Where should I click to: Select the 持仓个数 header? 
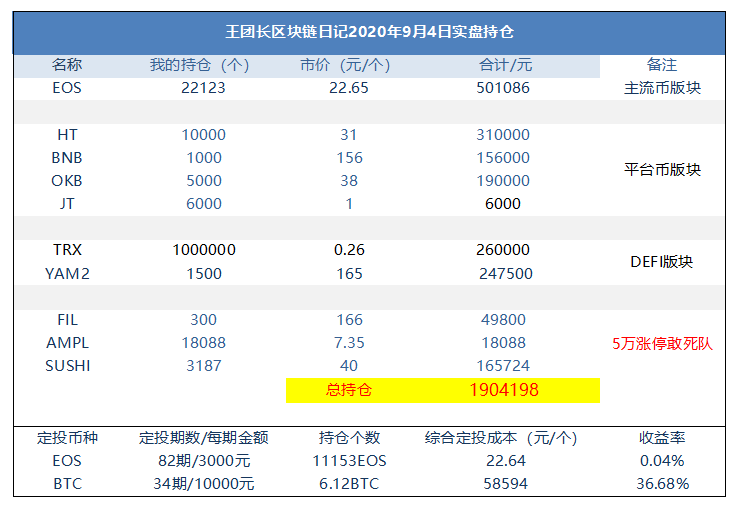pos(349,438)
